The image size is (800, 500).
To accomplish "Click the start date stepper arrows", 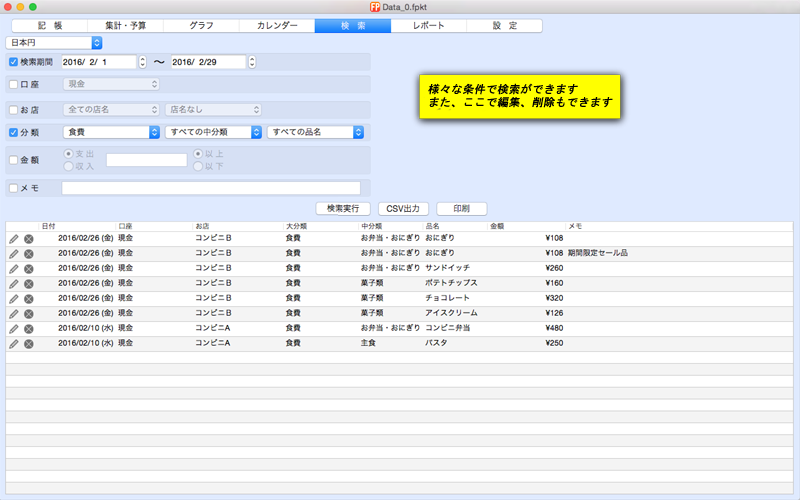I will click(x=142, y=62).
